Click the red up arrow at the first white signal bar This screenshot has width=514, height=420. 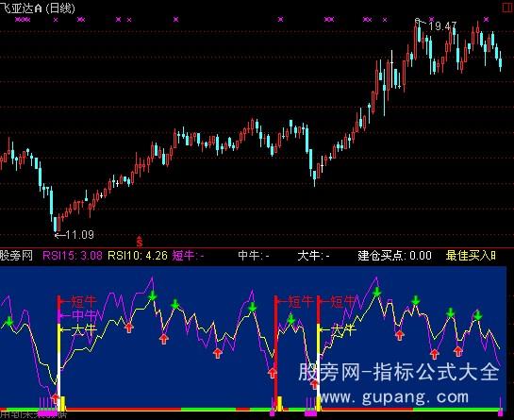(55, 399)
